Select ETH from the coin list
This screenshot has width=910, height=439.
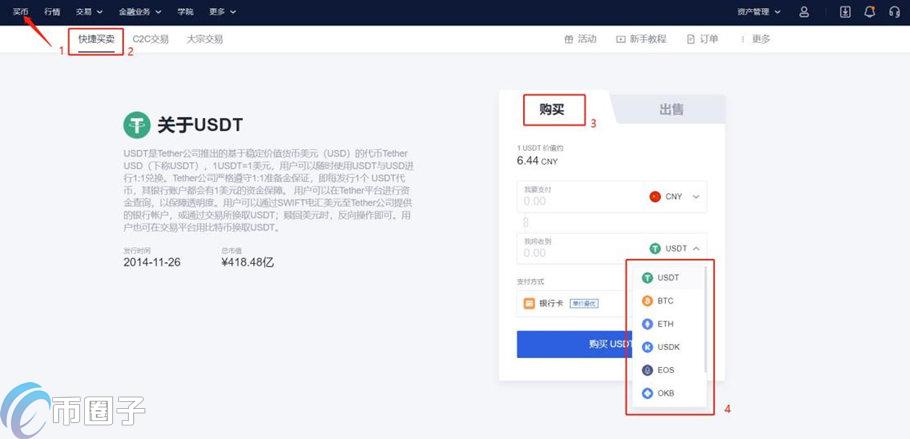665,324
